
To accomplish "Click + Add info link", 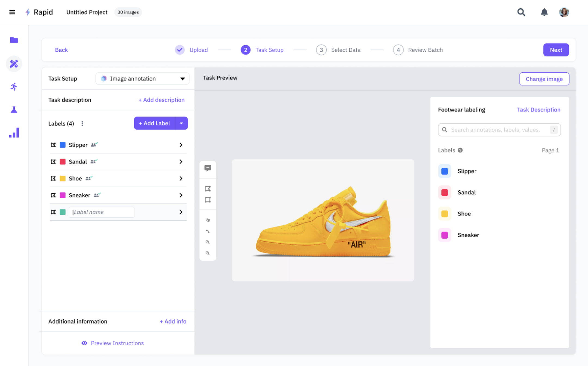I will coord(173,321).
